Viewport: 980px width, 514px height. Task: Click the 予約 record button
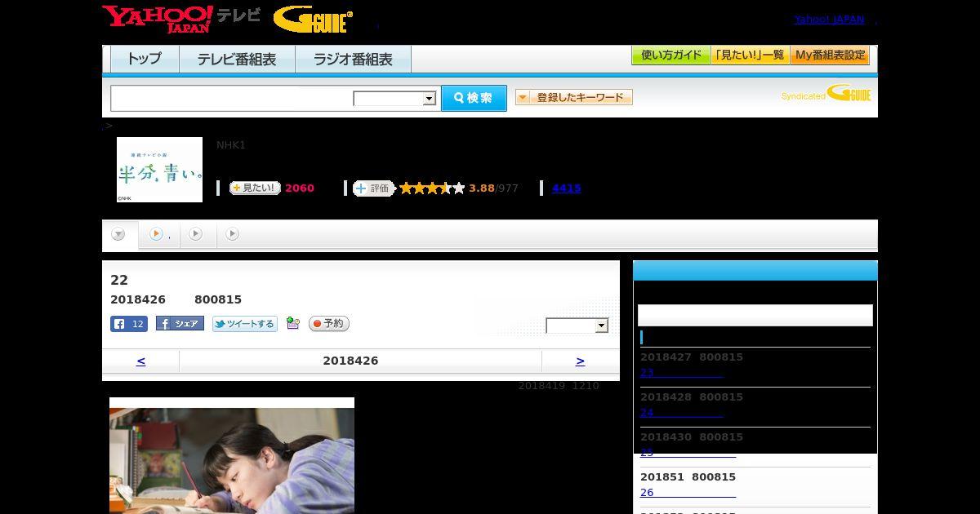pyautogui.click(x=329, y=324)
